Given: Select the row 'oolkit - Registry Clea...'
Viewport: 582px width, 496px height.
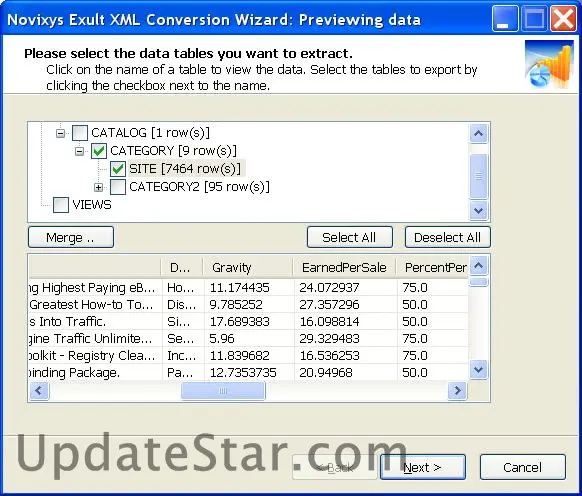Looking at the screenshot, I should [248, 356].
